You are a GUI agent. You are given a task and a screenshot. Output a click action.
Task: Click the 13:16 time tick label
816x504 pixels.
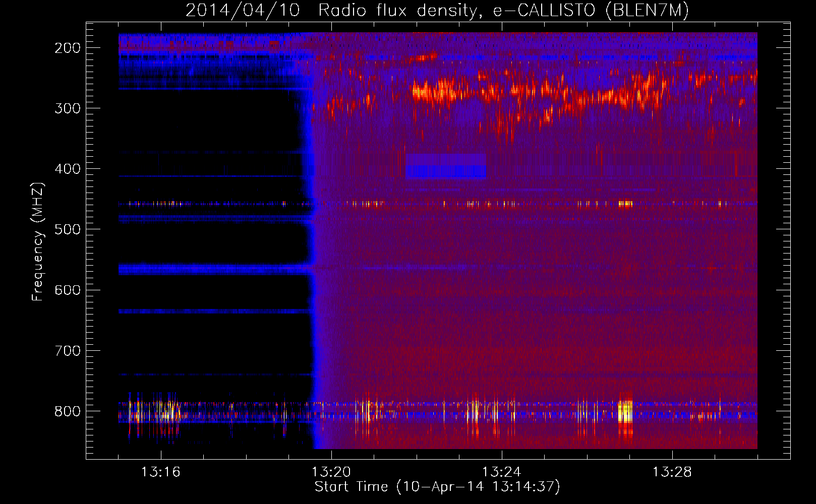pos(161,472)
